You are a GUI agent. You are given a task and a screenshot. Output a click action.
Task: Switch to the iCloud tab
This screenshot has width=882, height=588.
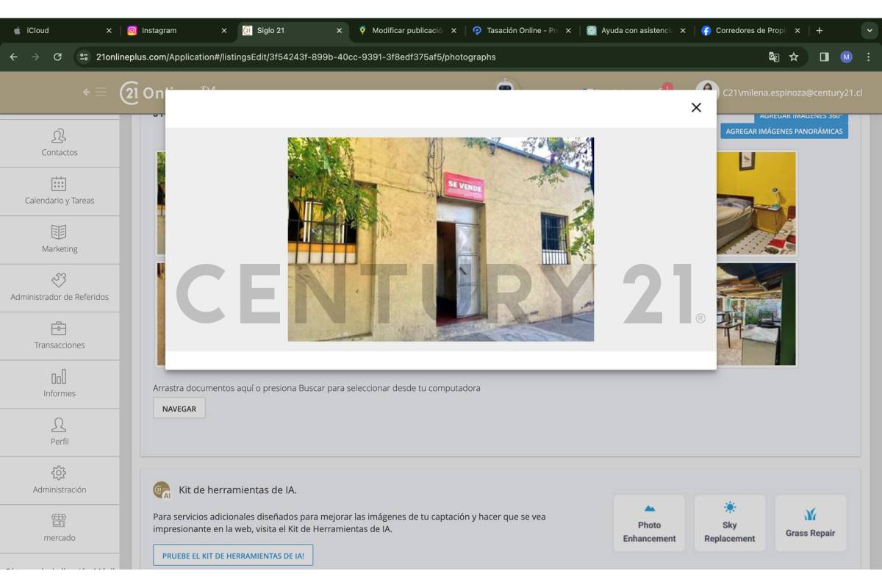point(60,31)
